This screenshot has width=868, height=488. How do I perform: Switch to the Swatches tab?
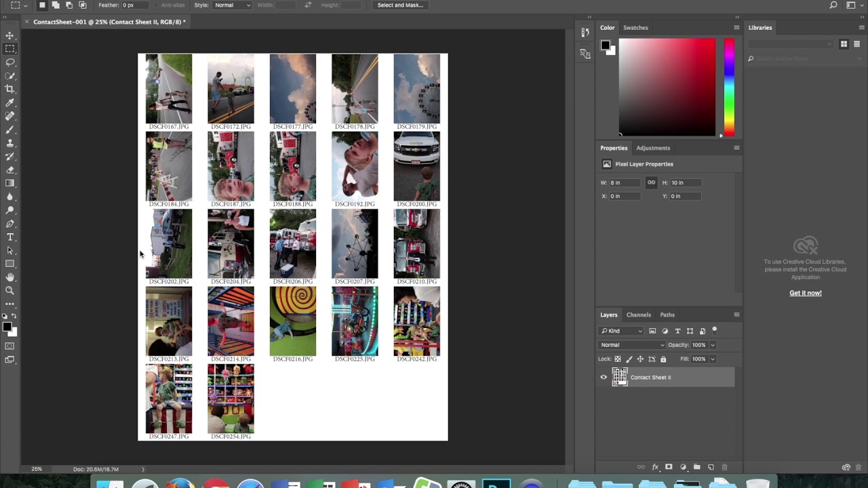click(x=635, y=28)
